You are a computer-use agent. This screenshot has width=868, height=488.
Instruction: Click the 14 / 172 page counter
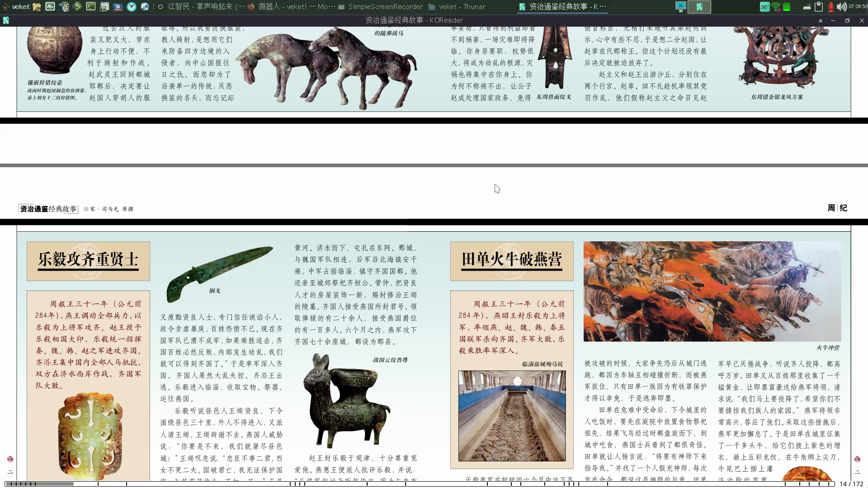coord(851,484)
